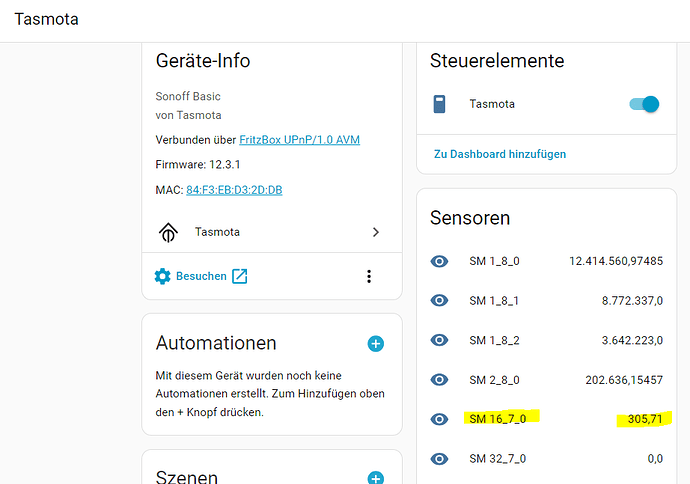
Task: Open the SM 16_7_0 sensor entry
Action: pos(546,419)
